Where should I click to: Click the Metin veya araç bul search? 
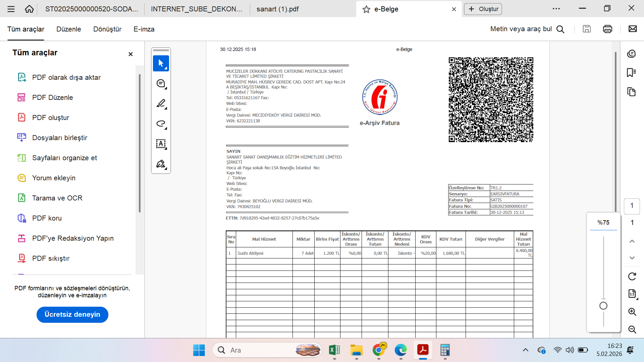click(527, 29)
